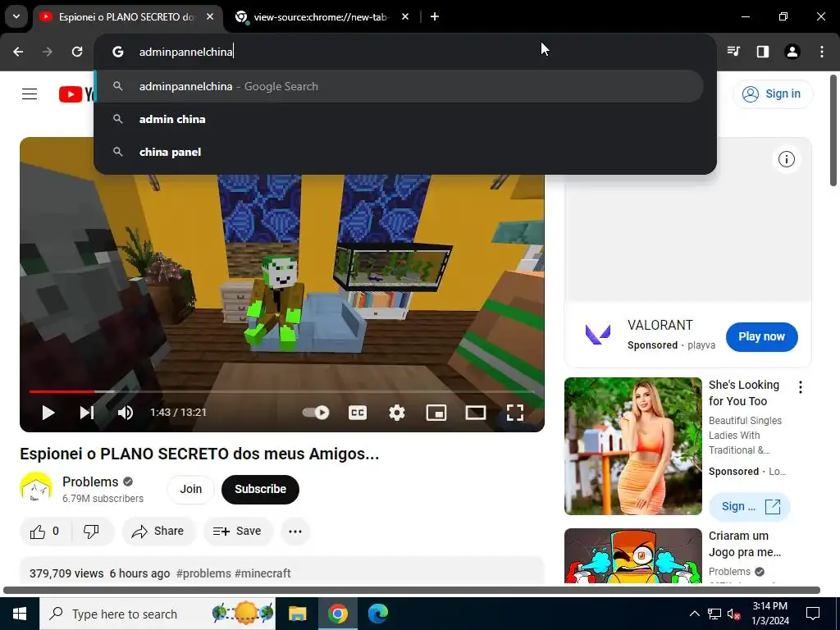Open the Problems channel avatar
The width and height of the screenshot is (840, 630).
(36, 489)
